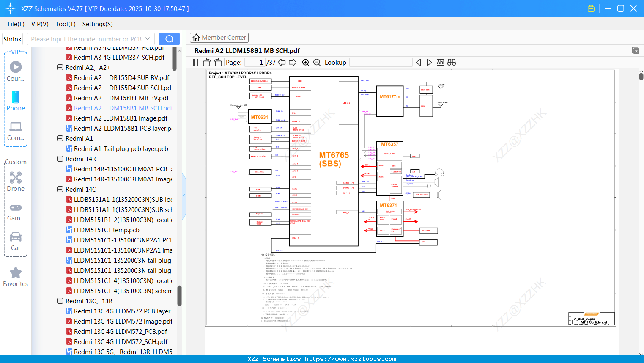Open the Tool(T) menu
This screenshot has width=644, height=363.
(65, 24)
